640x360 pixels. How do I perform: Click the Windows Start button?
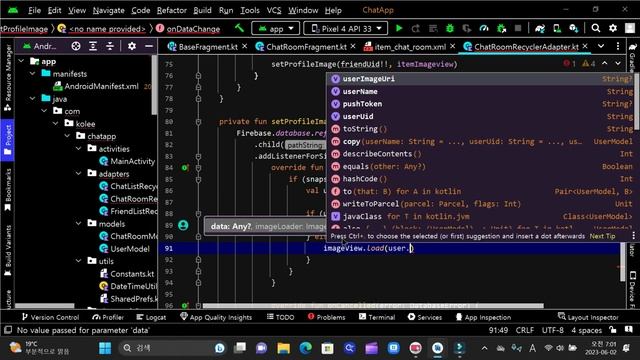105,348
